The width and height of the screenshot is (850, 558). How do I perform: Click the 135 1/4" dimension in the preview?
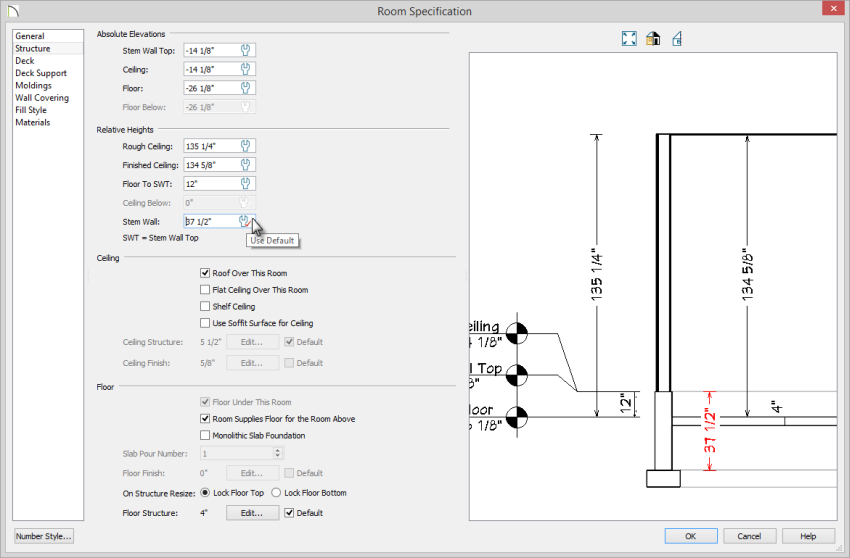point(596,275)
